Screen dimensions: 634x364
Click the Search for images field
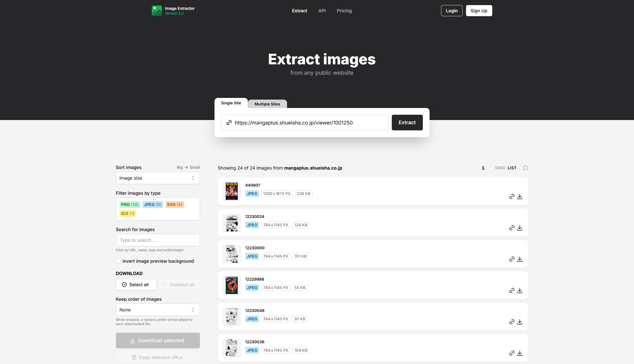point(158,240)
